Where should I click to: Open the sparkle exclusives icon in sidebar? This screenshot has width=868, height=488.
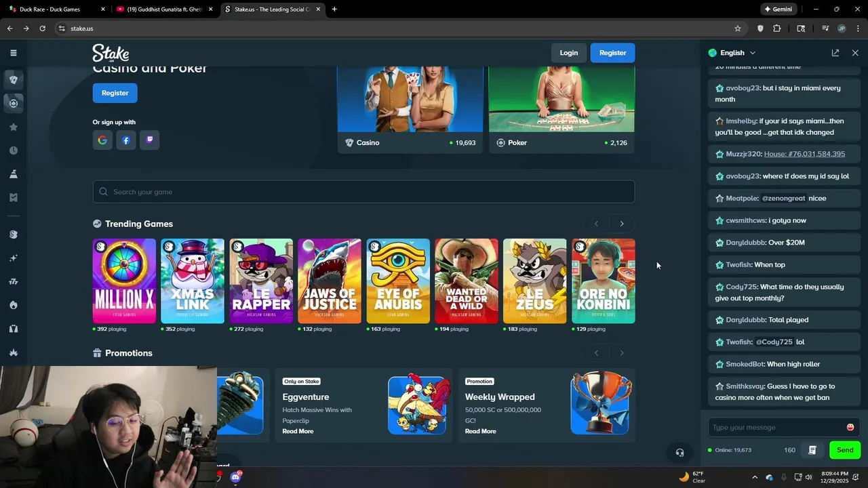(x=13, y=258)
